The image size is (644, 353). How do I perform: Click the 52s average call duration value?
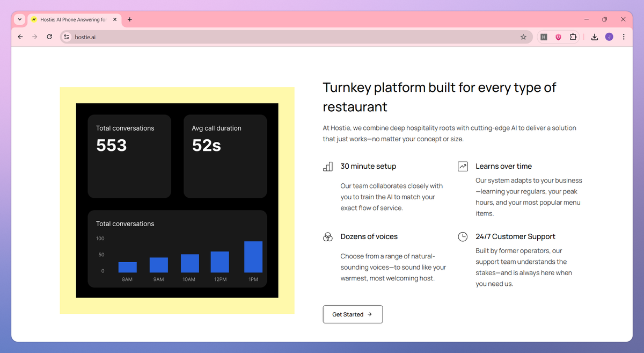[207, 146]
